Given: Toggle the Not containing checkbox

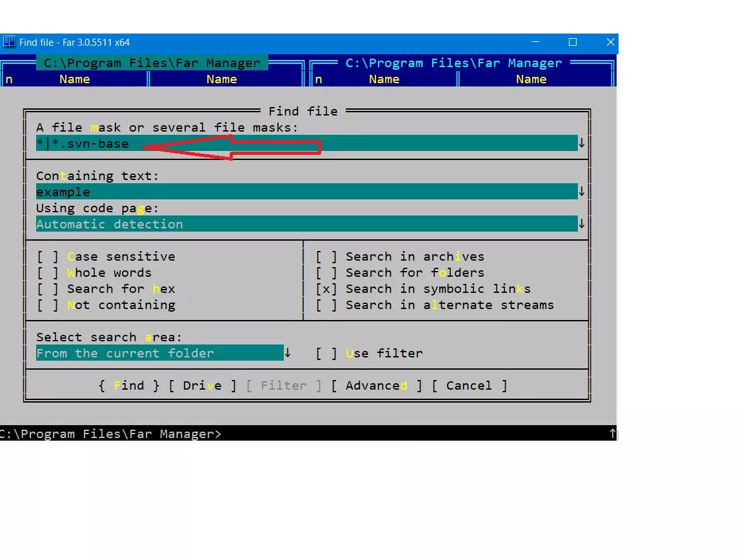Looking at the screenshot, I should pyautogui.click(x=48, y=305).
